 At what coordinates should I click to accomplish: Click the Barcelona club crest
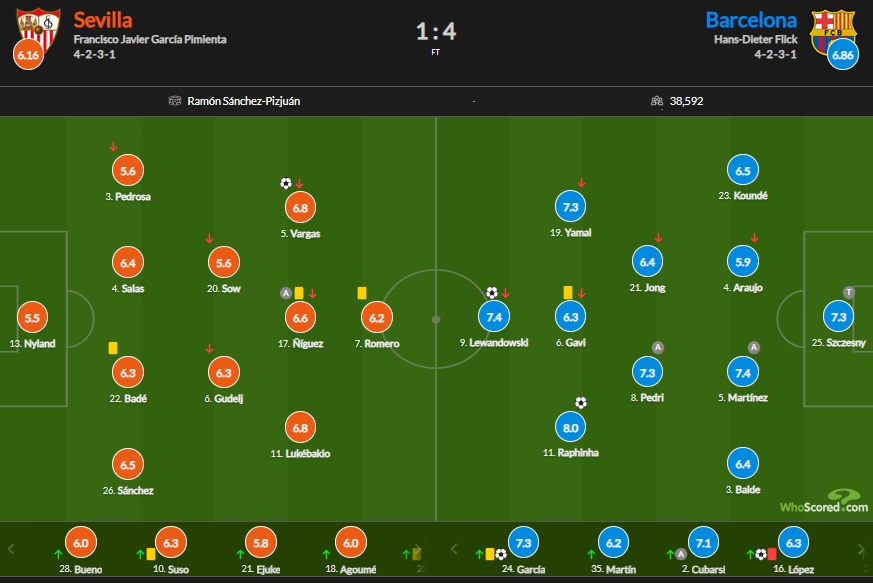833,32
